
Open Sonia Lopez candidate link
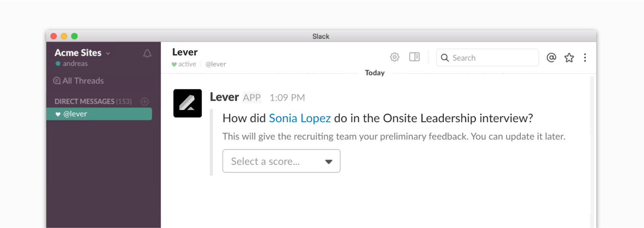(299, 118)
